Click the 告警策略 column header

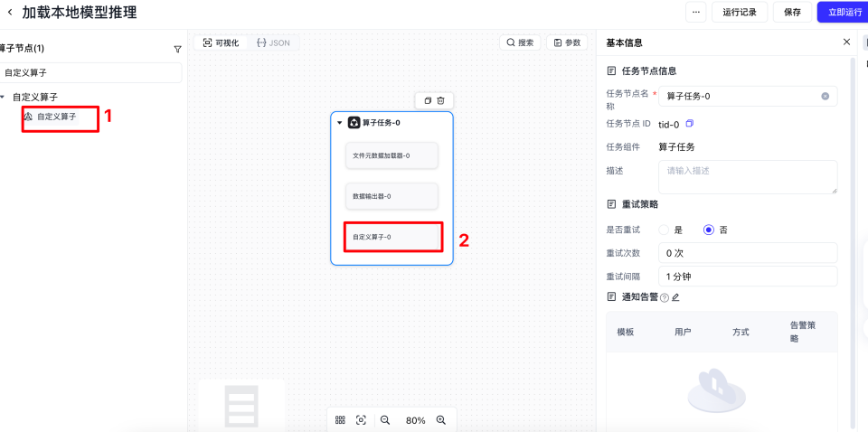click(803, 332)
